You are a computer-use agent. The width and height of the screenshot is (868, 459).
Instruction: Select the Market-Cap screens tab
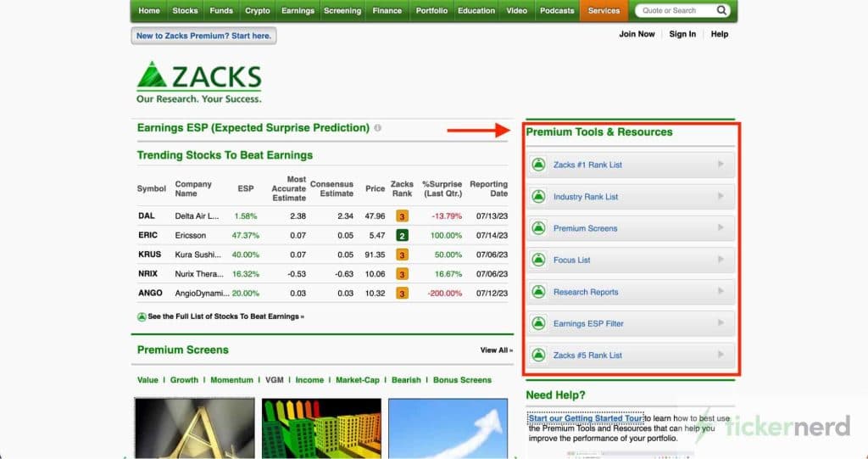tap(358, 380)
